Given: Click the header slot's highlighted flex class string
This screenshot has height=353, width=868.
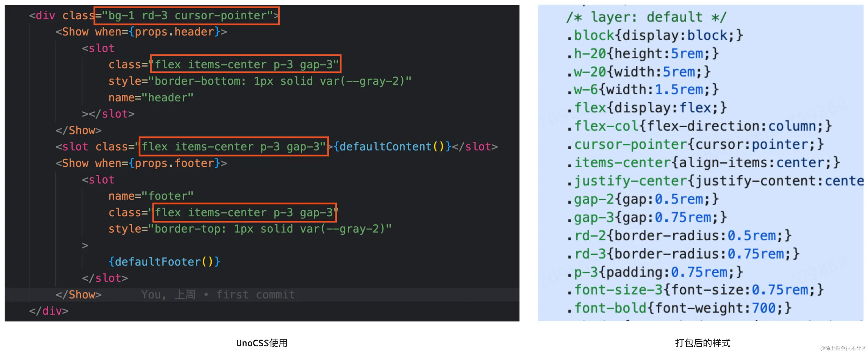Looking at the screenshot, I should pos(246,64).
